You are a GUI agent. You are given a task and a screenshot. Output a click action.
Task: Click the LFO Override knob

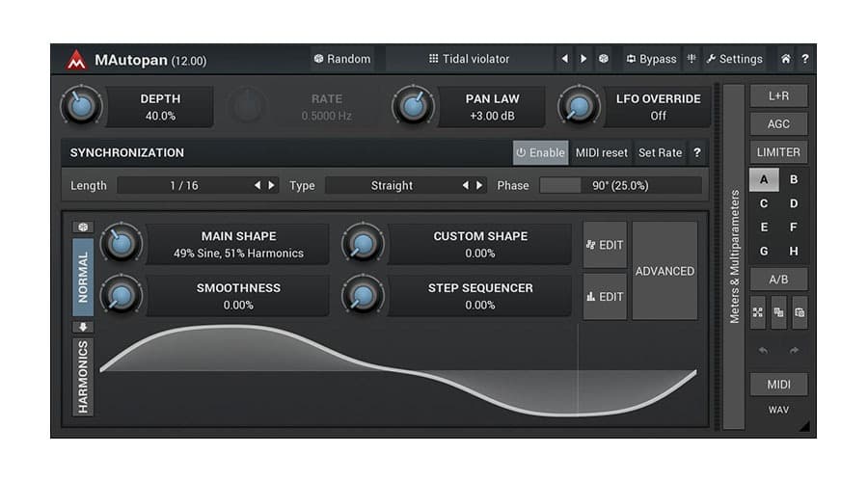(x=579, y=106)
